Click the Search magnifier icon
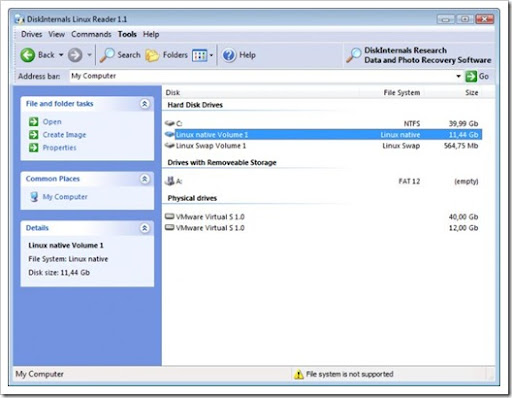 (107, 55)
